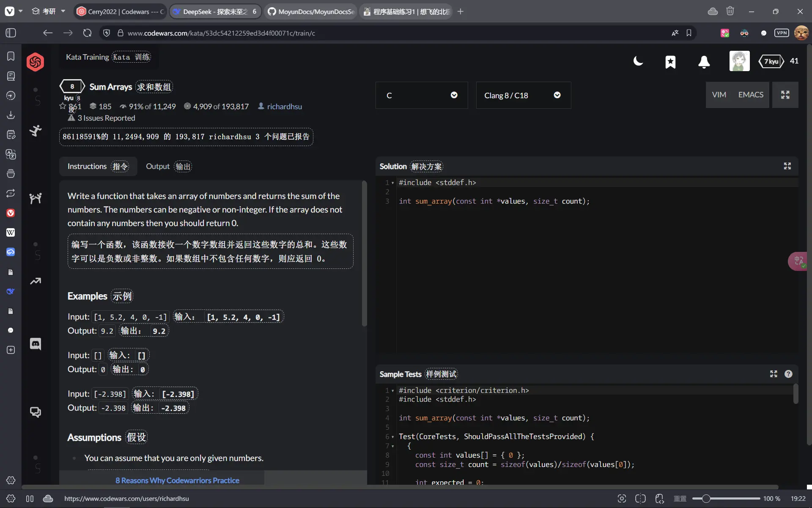This screenshot has height=508, width=812.
Task: Open Sample Tests help question mark
Action: pyautogui.click(x=788, y=374)
